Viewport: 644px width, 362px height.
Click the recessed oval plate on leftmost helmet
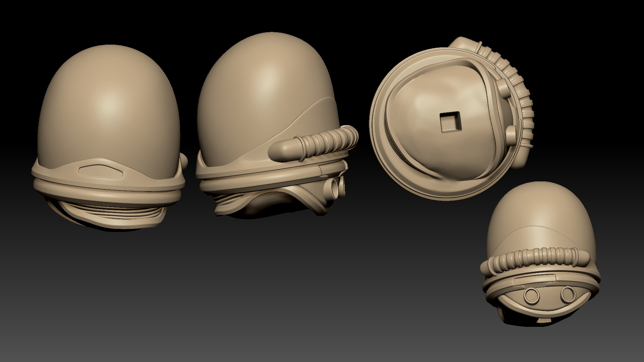point(101,171)
